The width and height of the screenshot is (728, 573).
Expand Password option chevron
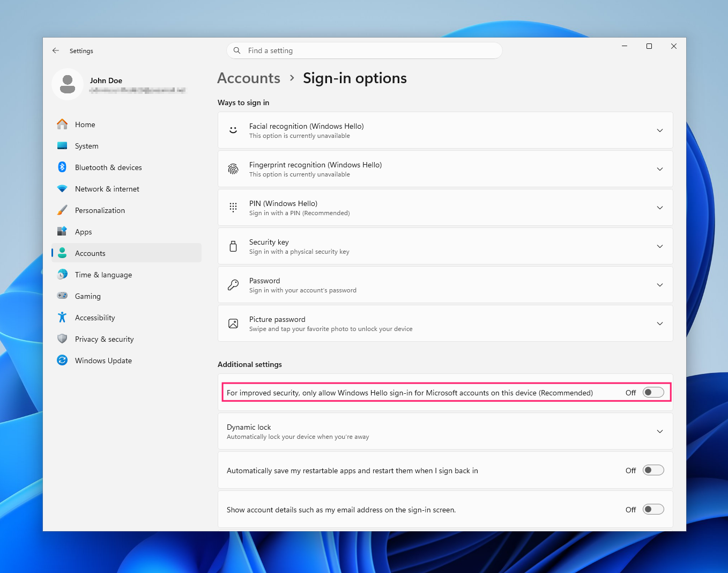pyautogui.click(x=660, y=285)
